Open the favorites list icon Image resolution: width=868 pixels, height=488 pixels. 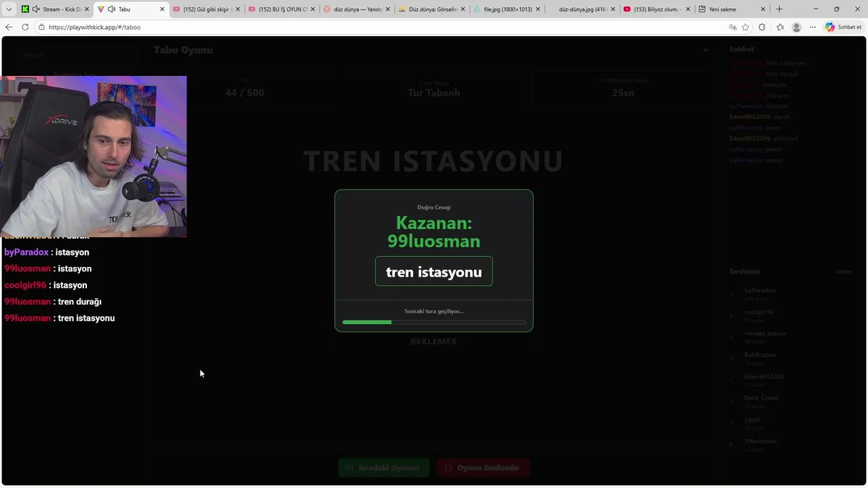[x=780, y=27]
